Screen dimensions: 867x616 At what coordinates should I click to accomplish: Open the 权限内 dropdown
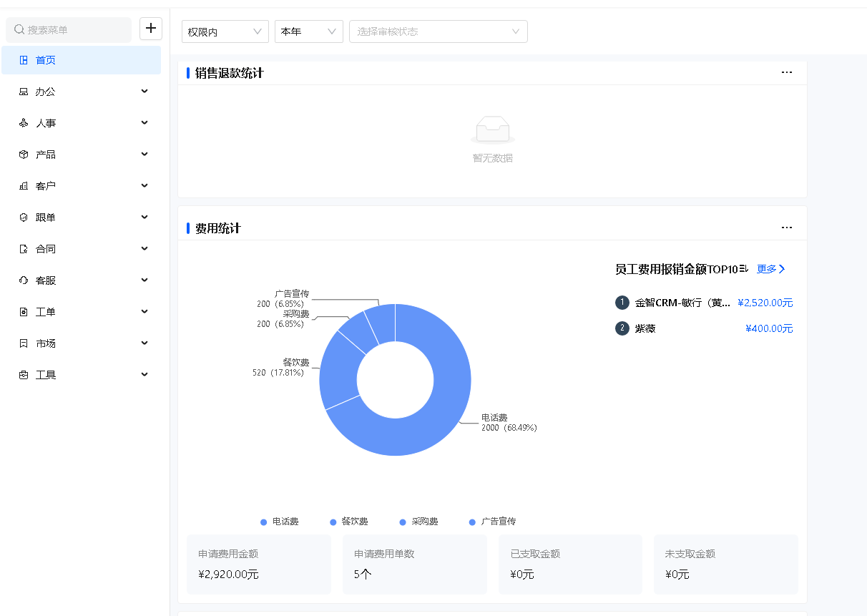(225, 31)
